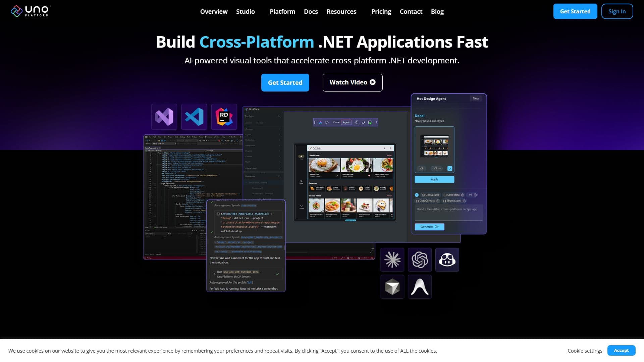Open the Studio nav menu
Viewport: 644px width, 362px height.
tap(245, 11)
